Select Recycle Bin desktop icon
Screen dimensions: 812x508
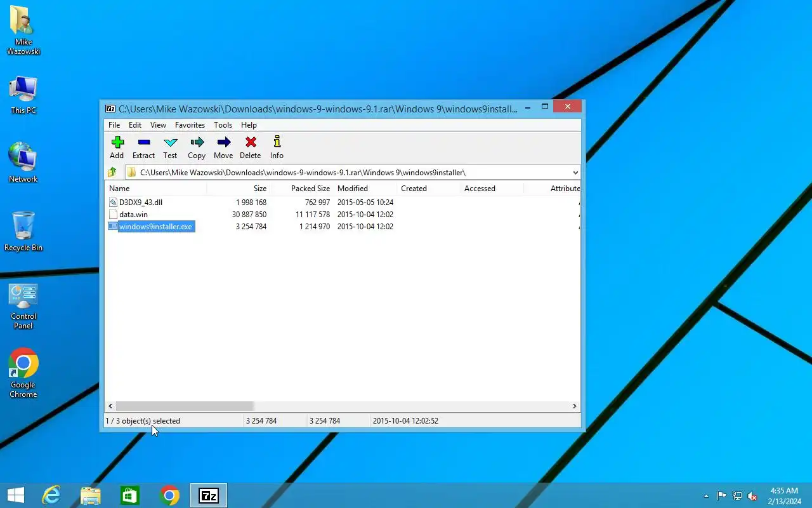coord(23,232)
